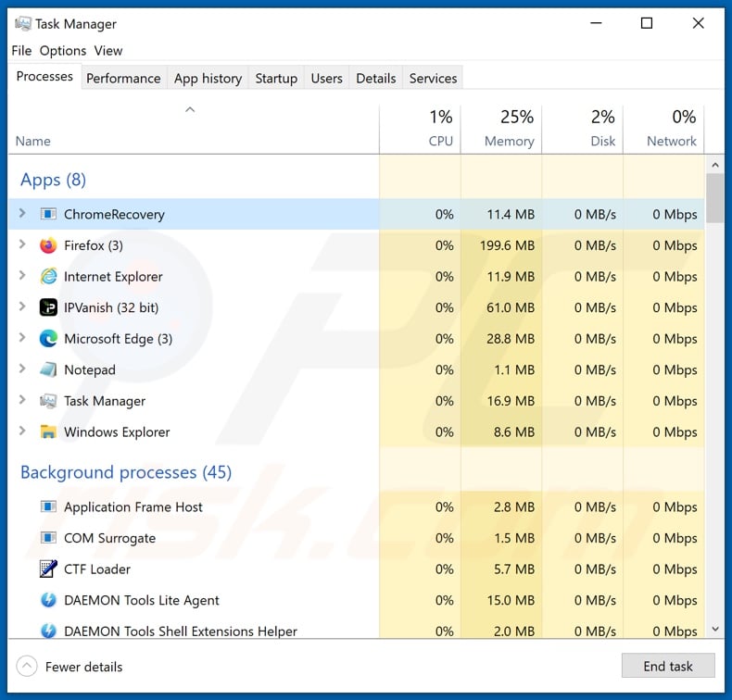Expand the Internet Explorer entry
This screenshot has width=732, height=700.
22,276
